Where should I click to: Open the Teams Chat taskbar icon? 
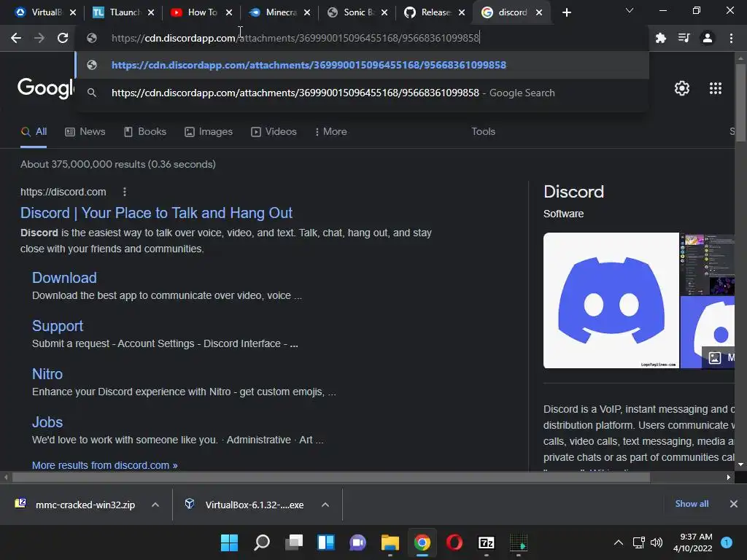pyautogui.click(x=357, y=542)
